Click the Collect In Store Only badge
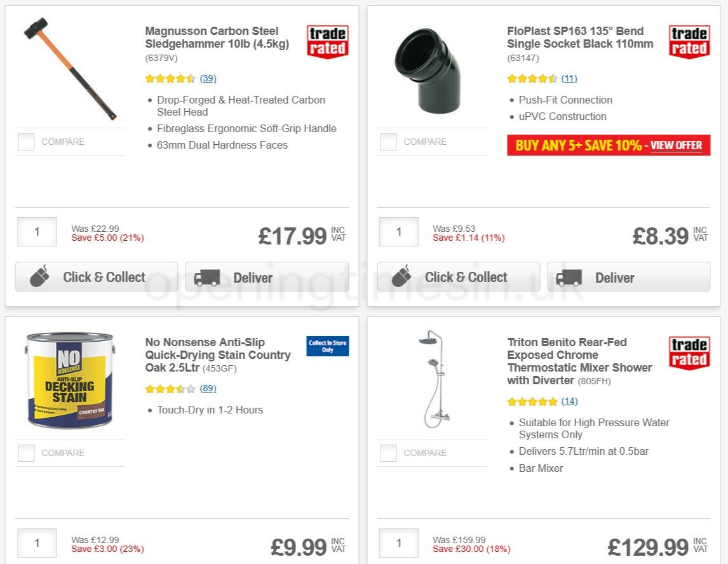The width and height of the screenshot is (728, 564). [327, 346]
